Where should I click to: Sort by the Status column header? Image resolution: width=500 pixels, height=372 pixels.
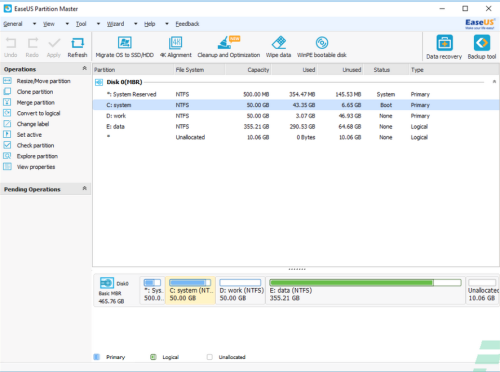(x=386, y=70)
